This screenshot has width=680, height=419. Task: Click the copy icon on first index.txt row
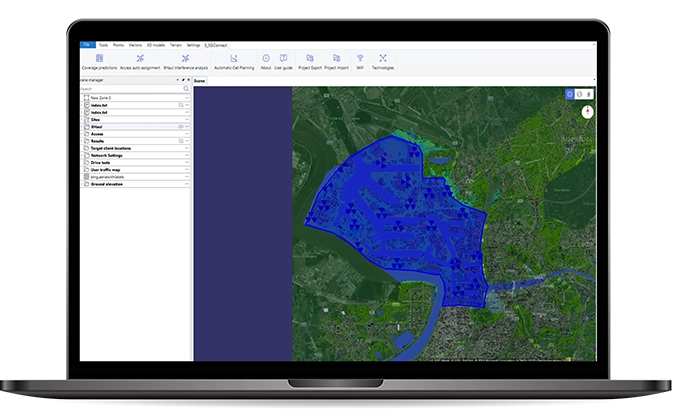pyautogui.click(x=181, y=105)
